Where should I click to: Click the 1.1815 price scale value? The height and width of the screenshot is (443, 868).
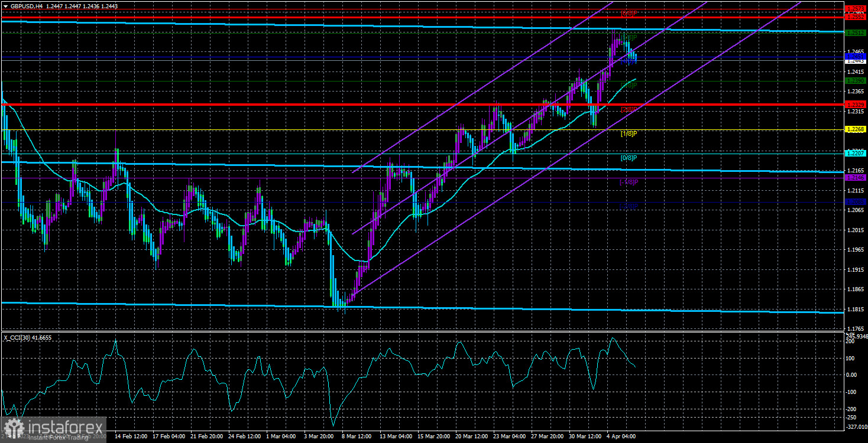tap(855, 310)
